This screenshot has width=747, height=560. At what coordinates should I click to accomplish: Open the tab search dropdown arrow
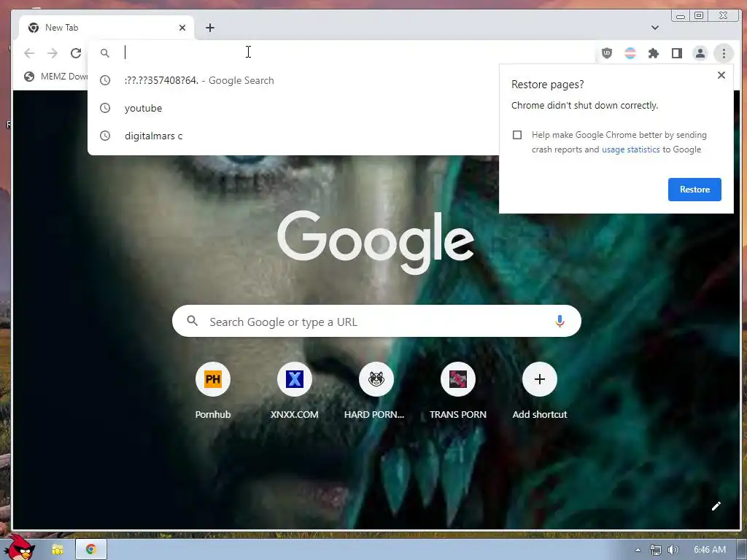(x=655, y=28)
